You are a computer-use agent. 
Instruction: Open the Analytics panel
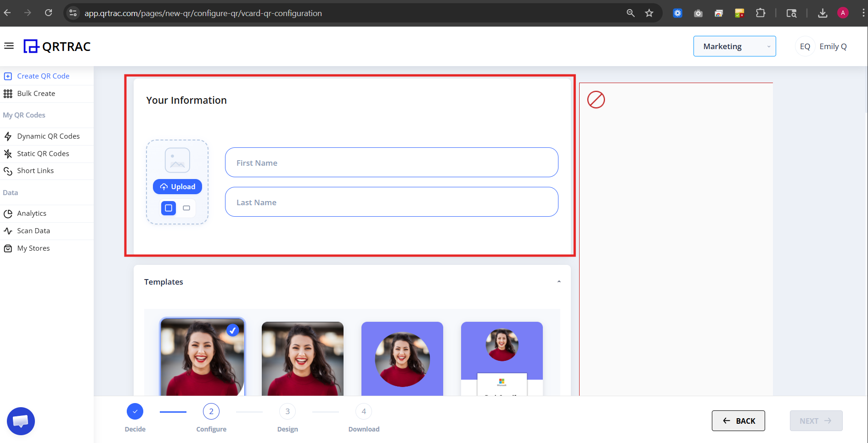(x=32, y=213)
